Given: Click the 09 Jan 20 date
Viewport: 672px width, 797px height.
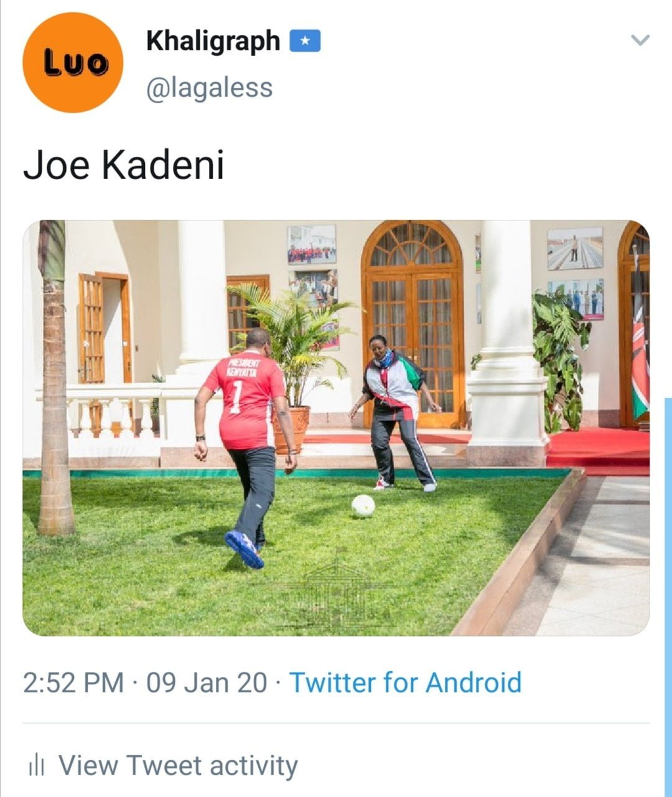Looking at the screenshot, I should (207, 682).
